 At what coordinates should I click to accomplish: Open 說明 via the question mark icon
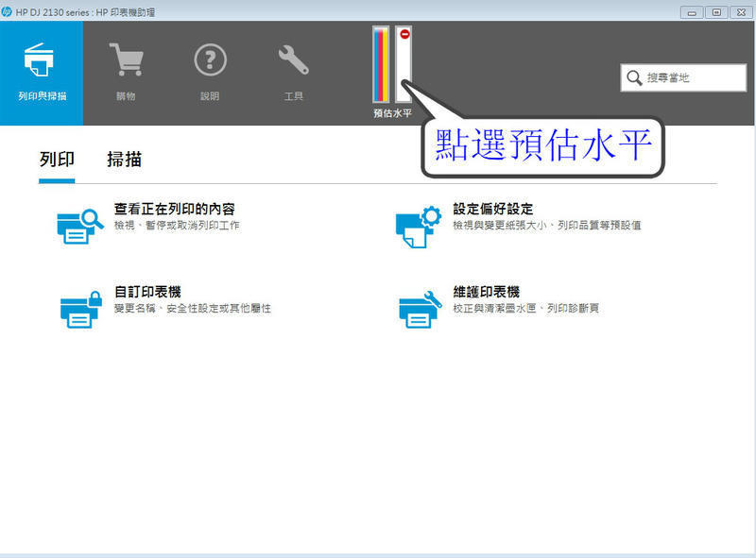pos(208,57)
